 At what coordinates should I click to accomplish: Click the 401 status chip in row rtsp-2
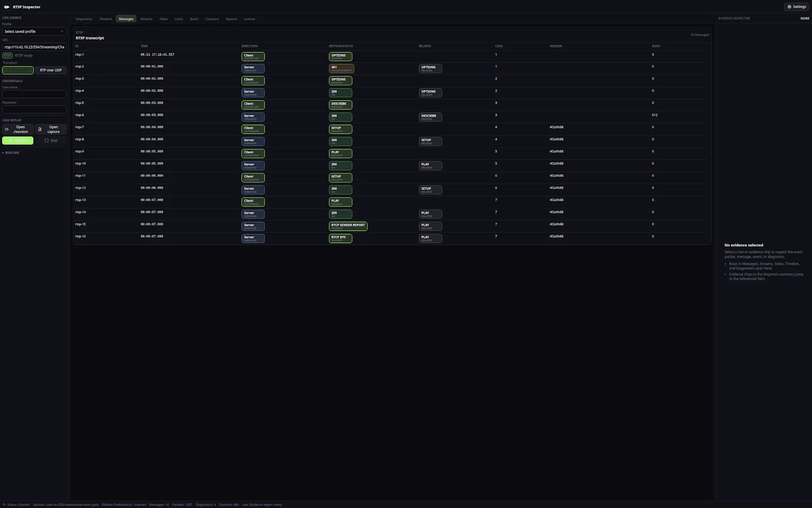click(342, 69)
